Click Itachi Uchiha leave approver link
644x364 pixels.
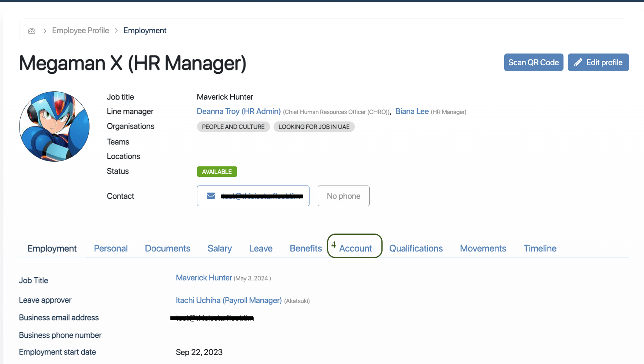[x=229, y=300]
